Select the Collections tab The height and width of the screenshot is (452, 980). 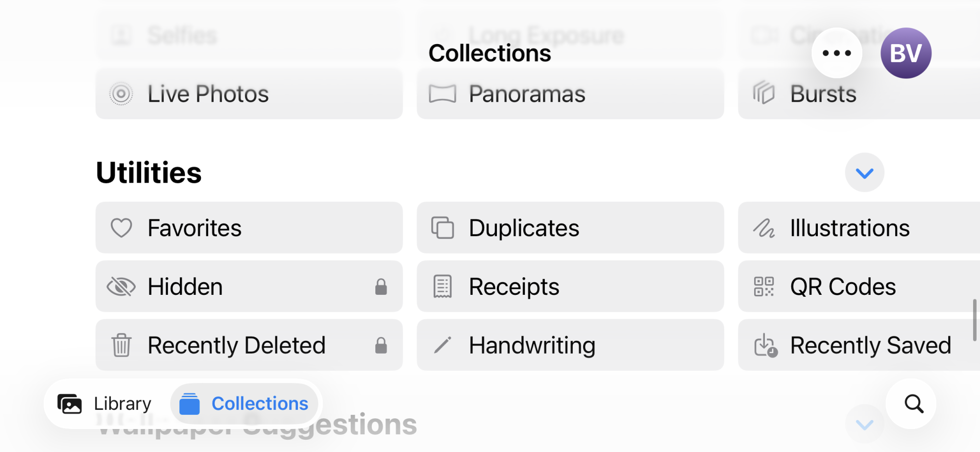pyautogui.click(x=244, y=404)
